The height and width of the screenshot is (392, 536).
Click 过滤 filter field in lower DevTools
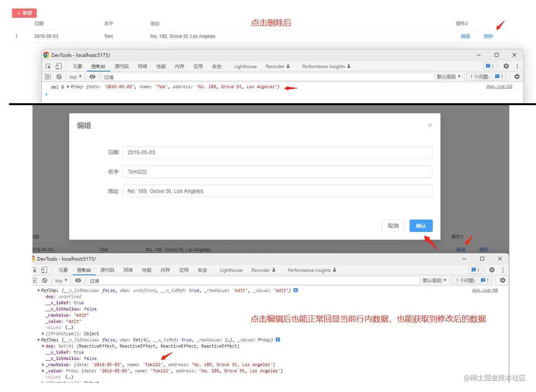pos(254,281)
